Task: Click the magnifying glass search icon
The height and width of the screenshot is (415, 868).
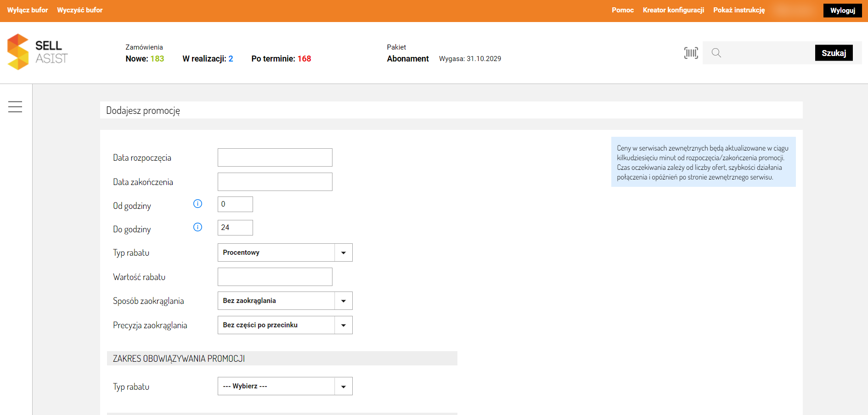Action: (x=716, y=53)
